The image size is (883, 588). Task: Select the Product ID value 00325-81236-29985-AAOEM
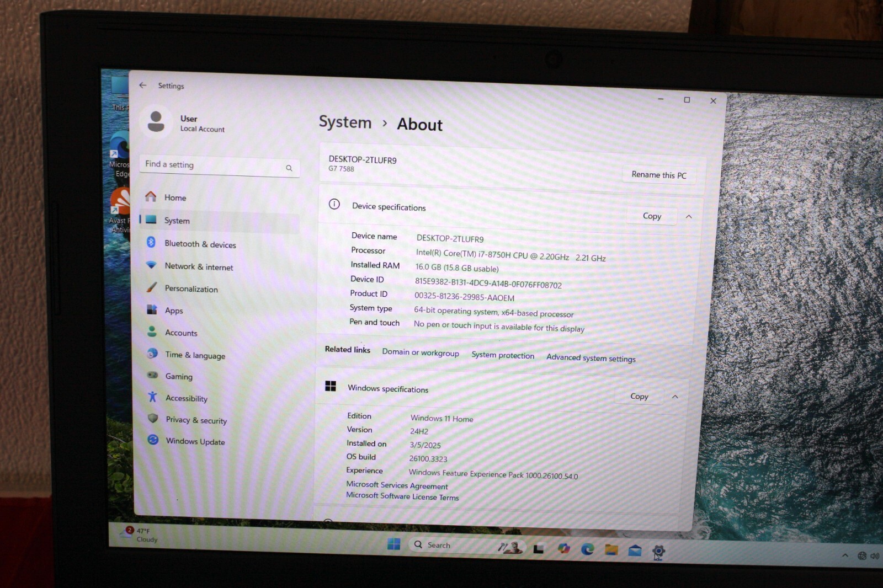coord(464,297)
